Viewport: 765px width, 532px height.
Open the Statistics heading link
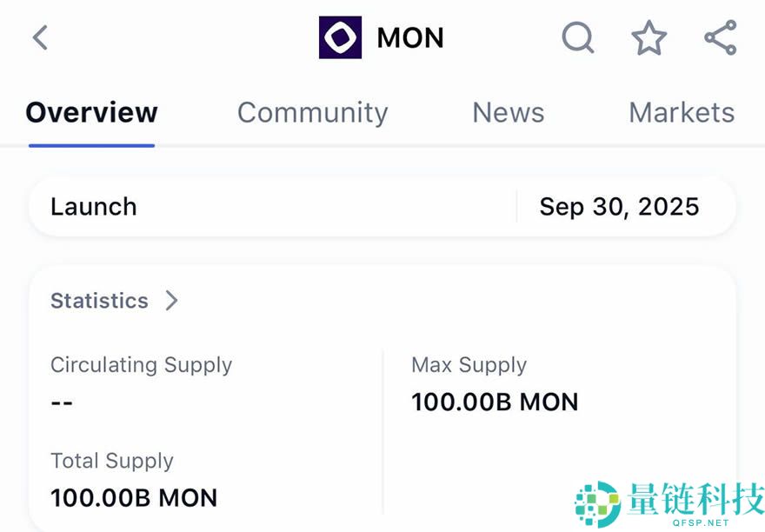(99, 301)
